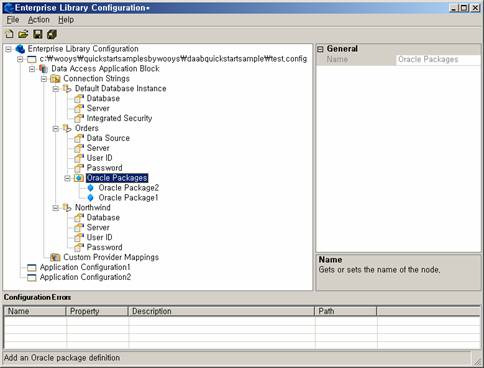
Task: Click the Save All toolbar icon
Action: pos(52,34)
